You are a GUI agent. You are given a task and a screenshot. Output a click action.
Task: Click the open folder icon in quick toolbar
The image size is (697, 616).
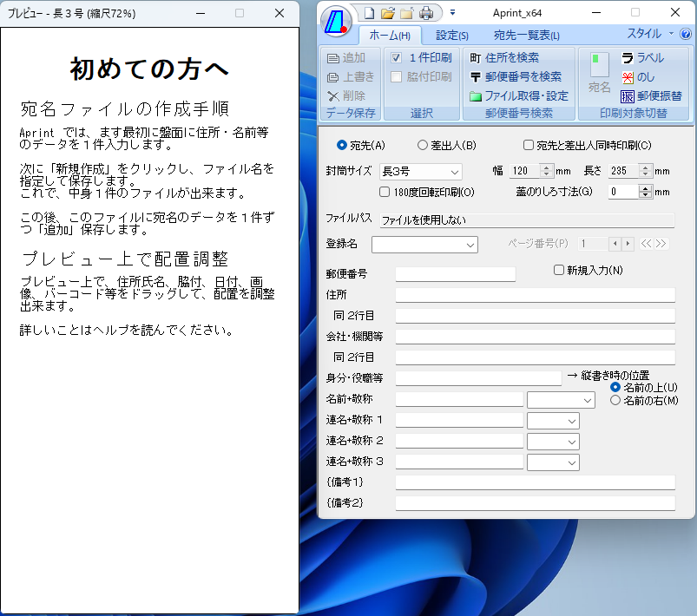pyautogui.click(x=388, y=13)
